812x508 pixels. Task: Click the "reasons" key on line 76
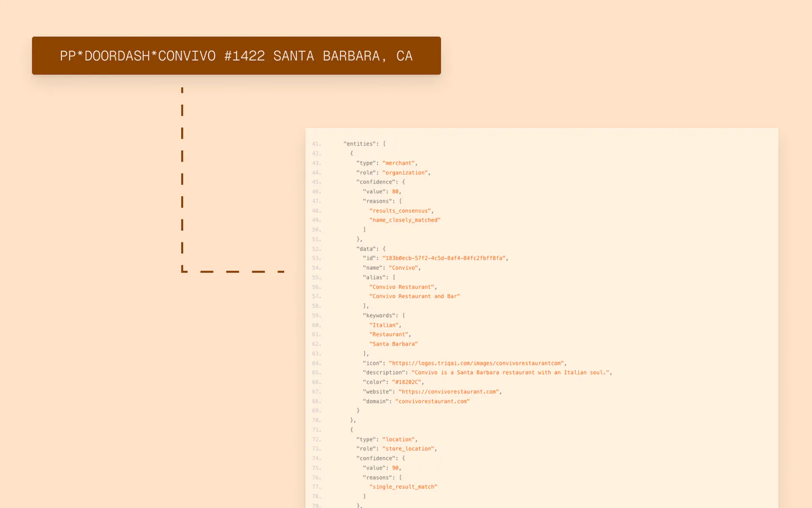(x=377, y=478)
